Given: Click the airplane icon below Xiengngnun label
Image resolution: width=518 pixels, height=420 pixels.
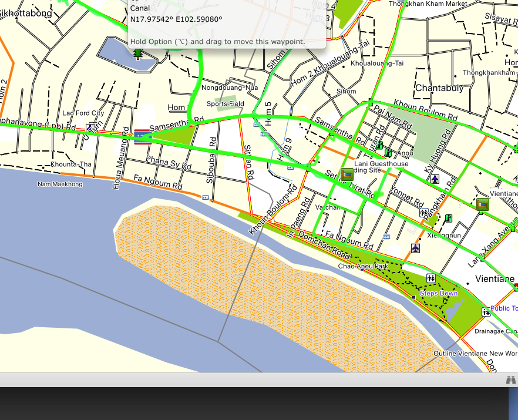Looking at the screenshot, I should (x=415, y=248).
